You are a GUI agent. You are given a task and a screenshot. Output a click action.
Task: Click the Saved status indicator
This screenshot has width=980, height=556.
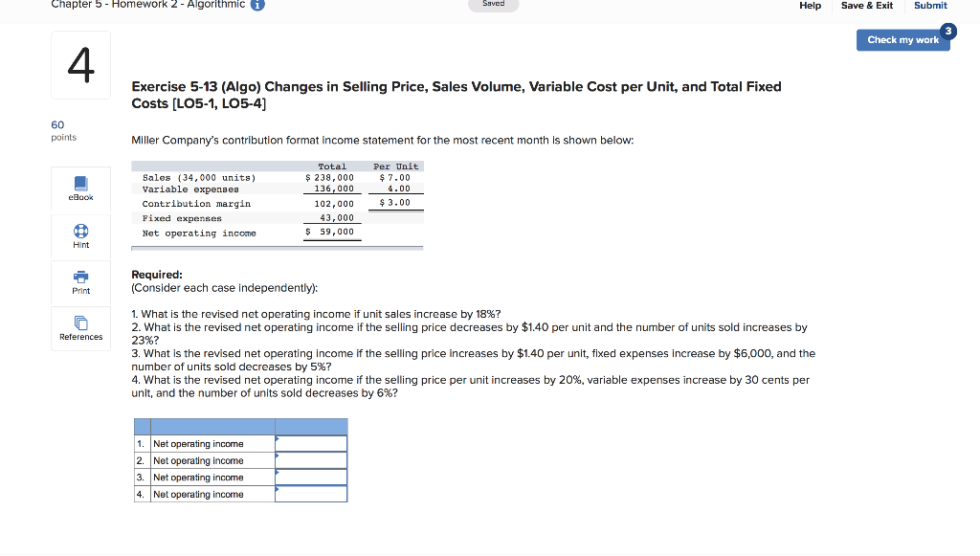pos(493,5)
